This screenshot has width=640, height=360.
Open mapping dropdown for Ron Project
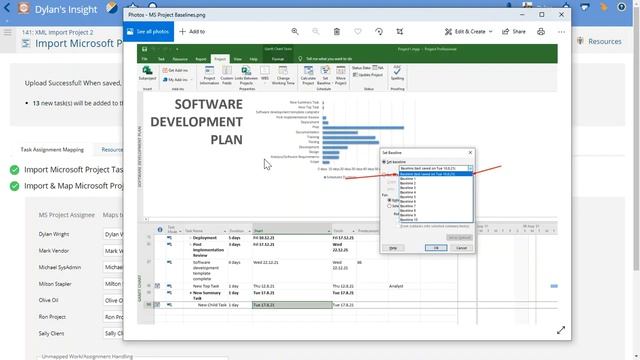113,317
